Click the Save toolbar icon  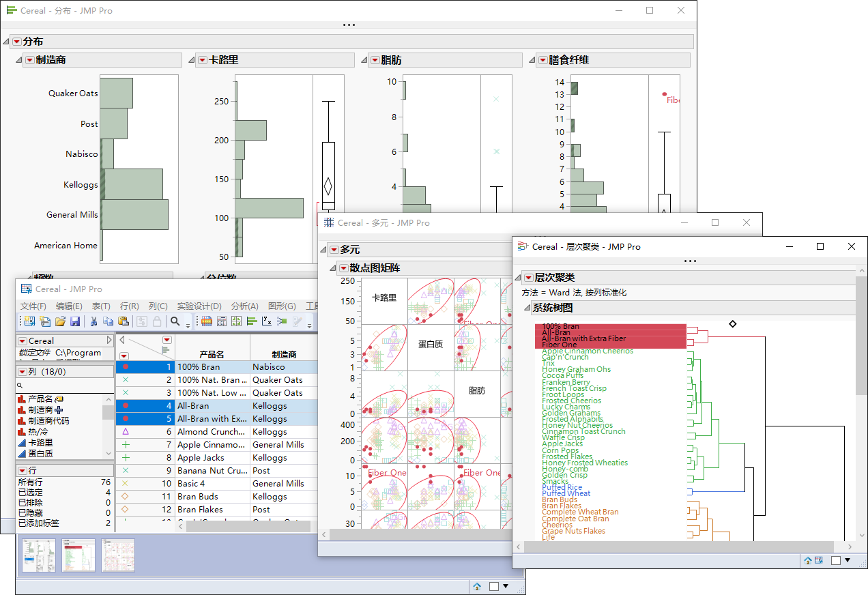[x=76, y=321]
